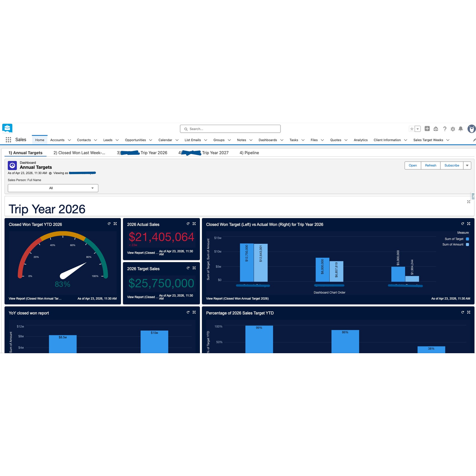Refresh the 2026 Target Sales widget
The image size is (476, 476).
click(188, 268)
